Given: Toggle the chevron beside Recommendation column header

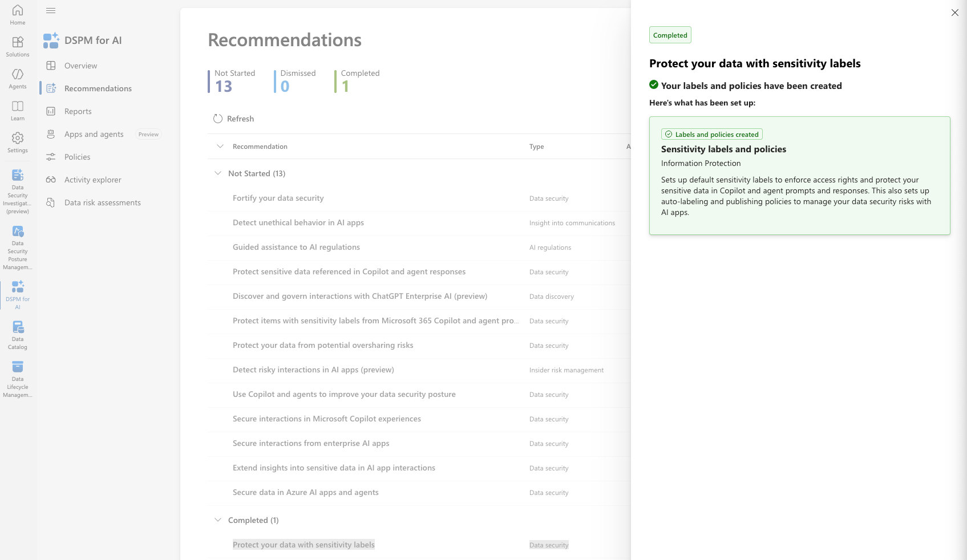Looking at the screenshot, I should coord(220,147).
